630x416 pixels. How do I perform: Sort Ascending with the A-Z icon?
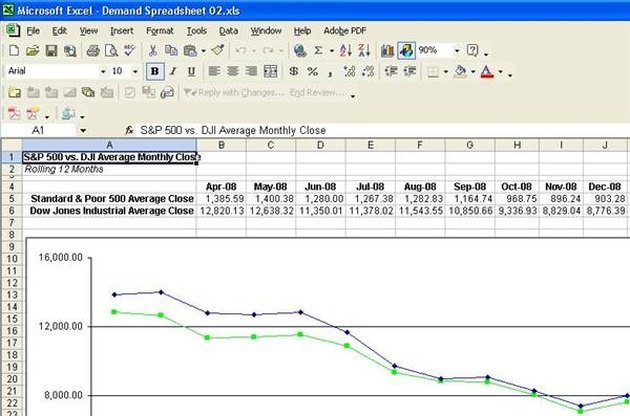(346, 51)
